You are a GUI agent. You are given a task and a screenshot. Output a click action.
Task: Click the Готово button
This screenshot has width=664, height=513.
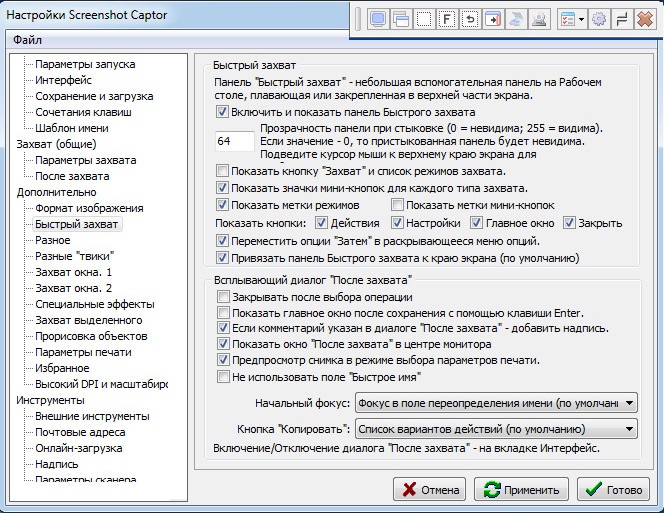pos(613,490)
